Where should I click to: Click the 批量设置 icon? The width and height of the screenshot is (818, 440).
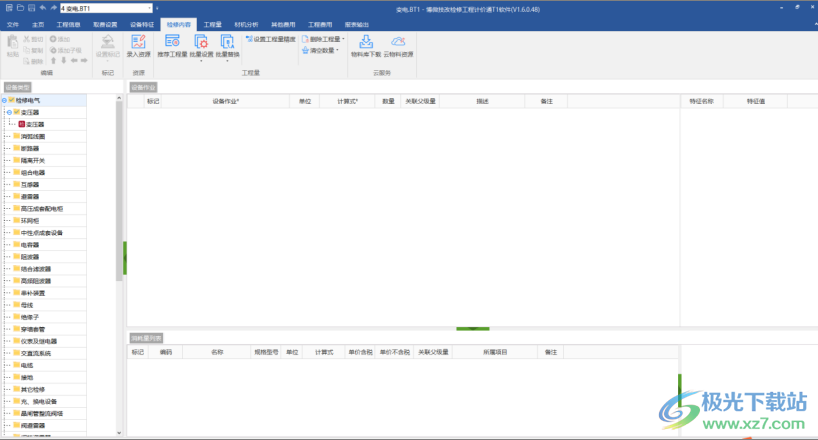coord(201,44)
